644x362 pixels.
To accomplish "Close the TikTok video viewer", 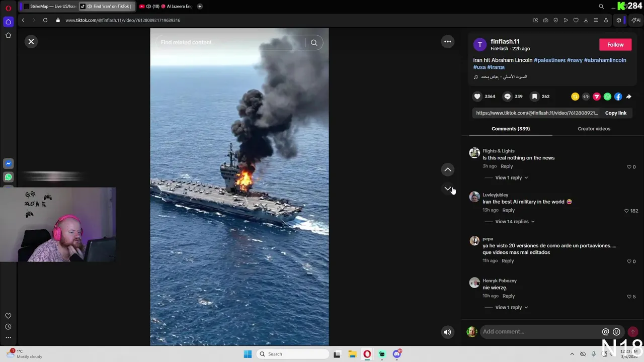I will point(31,42).
